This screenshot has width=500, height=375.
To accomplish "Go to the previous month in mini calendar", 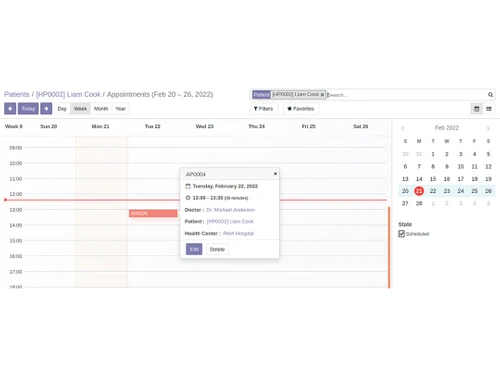I will click(x=403, y=128).
